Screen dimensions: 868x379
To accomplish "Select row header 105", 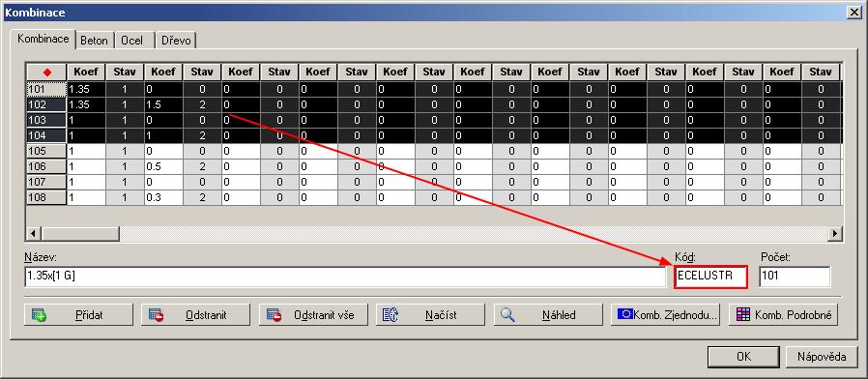I will coord(46,151).
